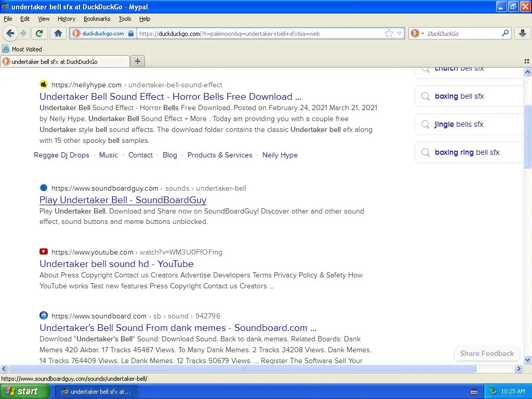The width and height of the screenshot is (532, 399).
Task: Open a new tab with plus button
Action: [x=137, y=61]
